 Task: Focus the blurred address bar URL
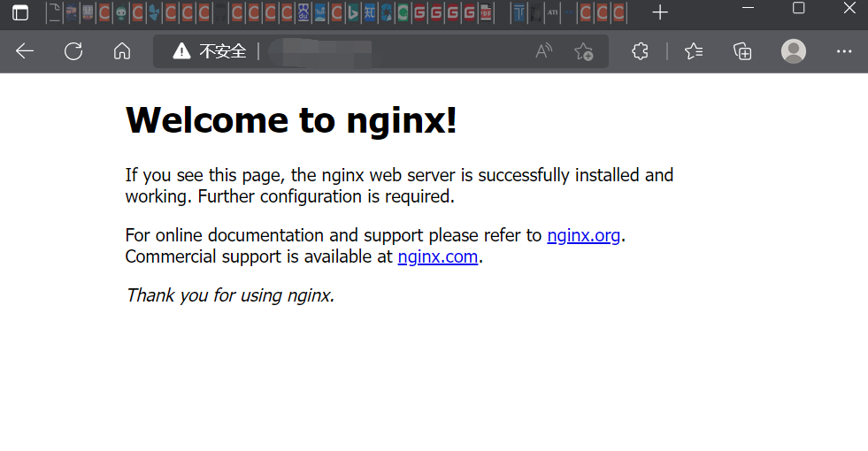click(x=321, y=52)
